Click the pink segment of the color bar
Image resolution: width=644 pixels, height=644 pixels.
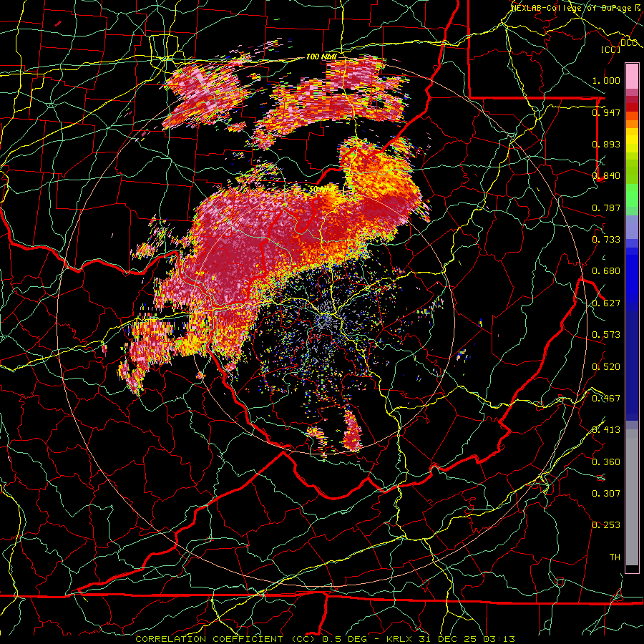pyautogui.click(x=632, y=76)
